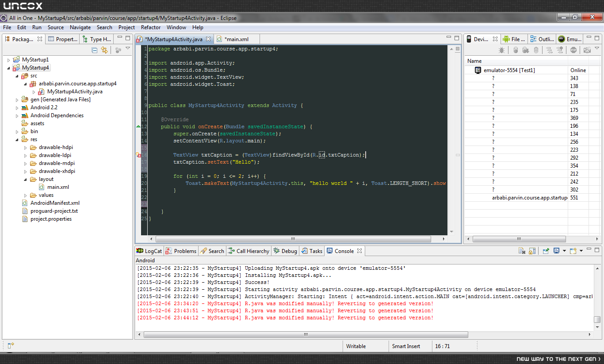Expand the gen [Generated Java Files] folder

[x=17, y=100]
